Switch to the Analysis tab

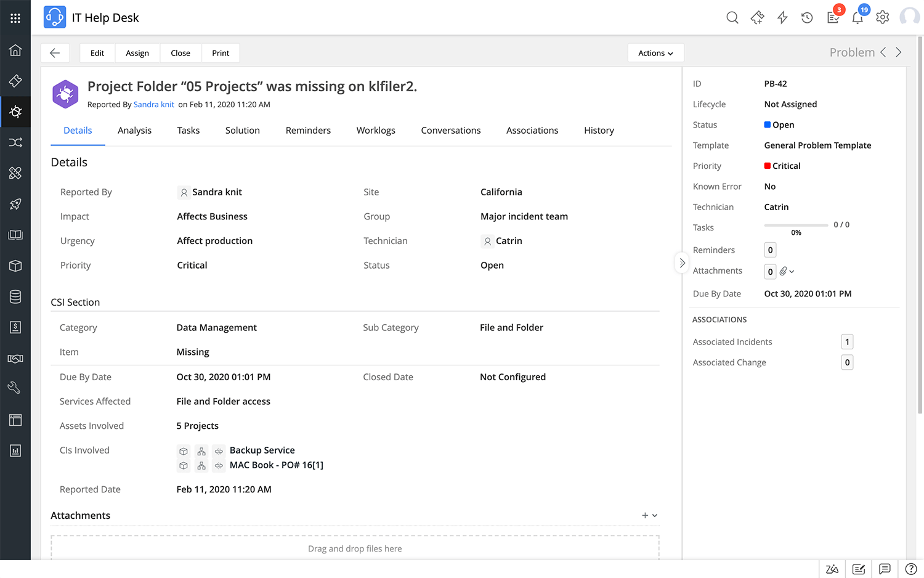point(134,130)
